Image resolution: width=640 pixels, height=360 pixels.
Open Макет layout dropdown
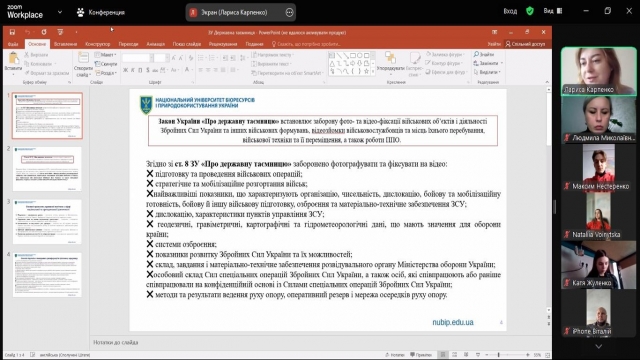click(106, 55)
